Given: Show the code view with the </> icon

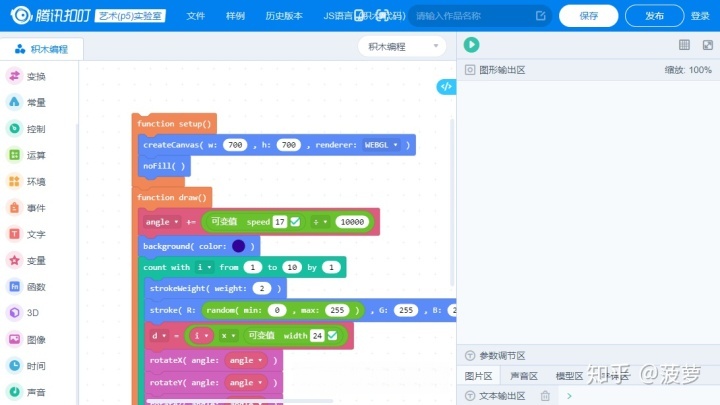Looking at the screenshot, I should point(446,86).
